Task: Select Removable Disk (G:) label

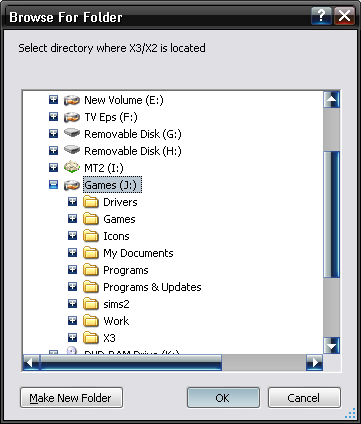Action: point(133,134)
